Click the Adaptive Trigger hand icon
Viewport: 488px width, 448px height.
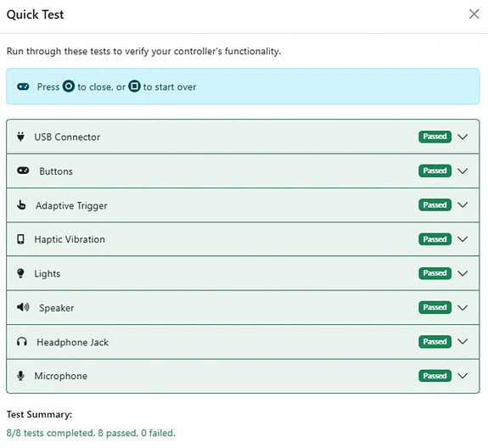(21, 205)
